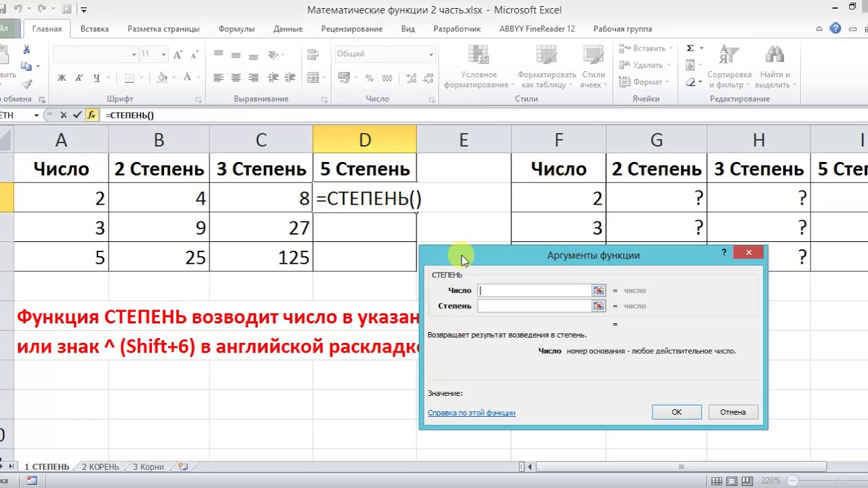Open the font size dropdown
The image size is (868, 488).
163,55
